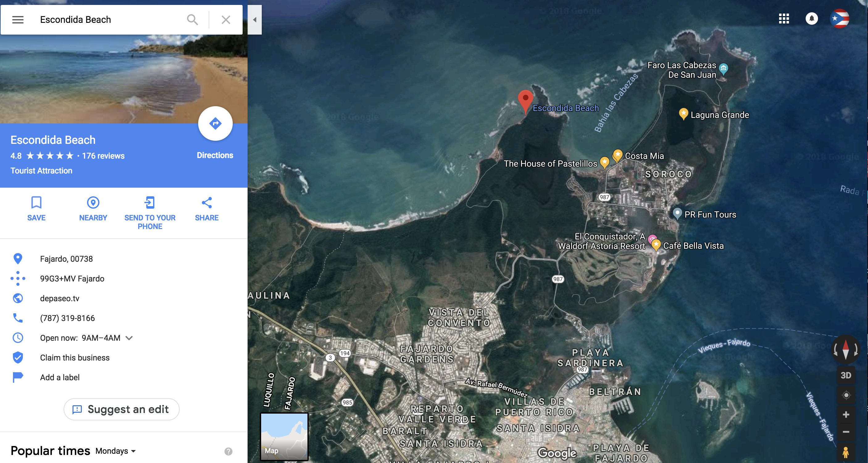Open the hamburger main menu

click(18, 19)
